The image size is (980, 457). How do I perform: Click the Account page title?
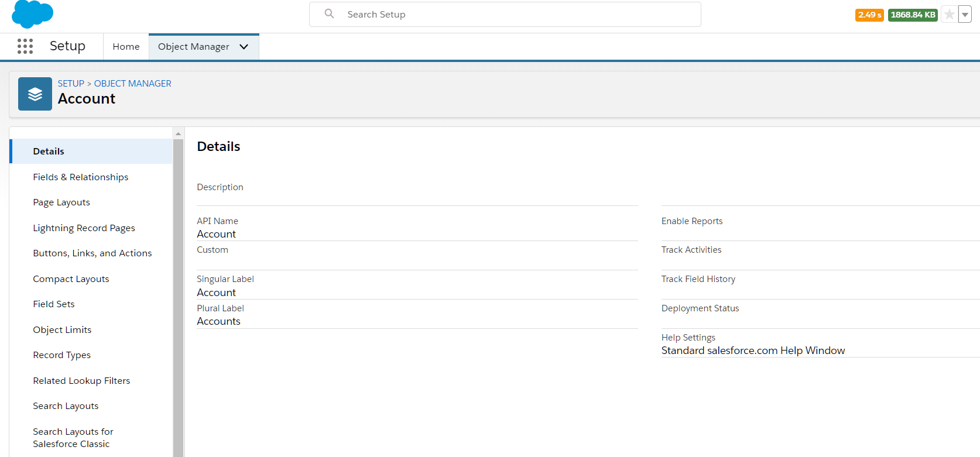(87, 99)
